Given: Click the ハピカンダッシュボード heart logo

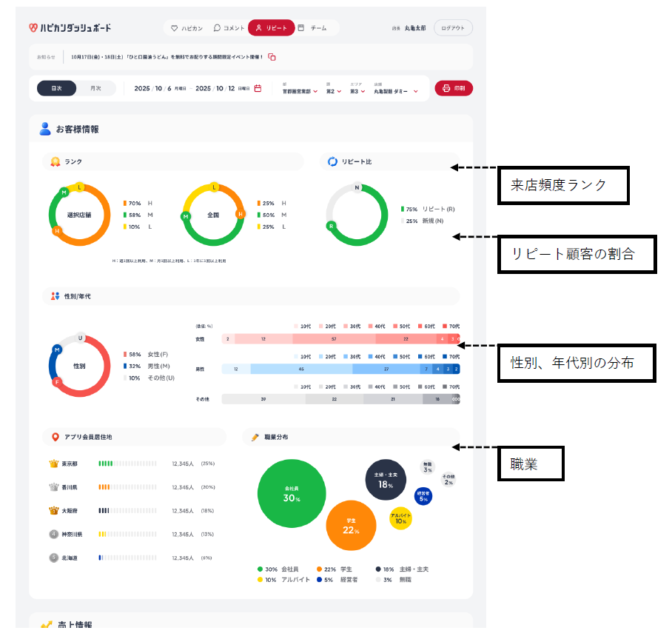Looking at the screenshot, I should pos(33,27).
